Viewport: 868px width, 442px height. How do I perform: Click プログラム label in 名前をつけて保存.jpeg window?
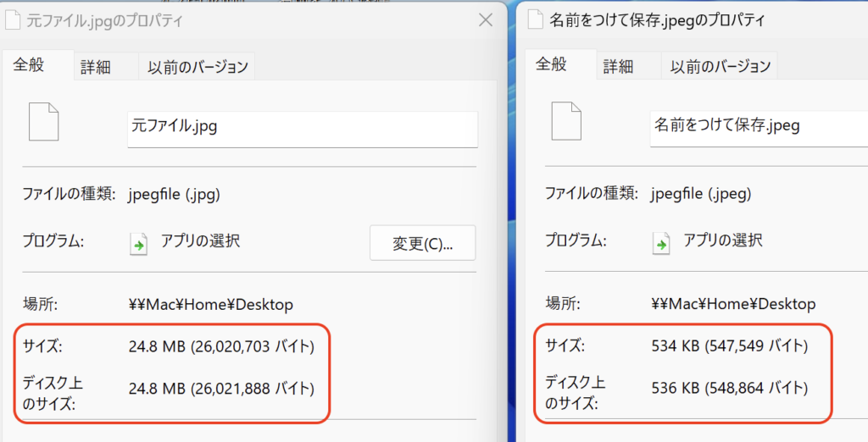coord(576,240)
